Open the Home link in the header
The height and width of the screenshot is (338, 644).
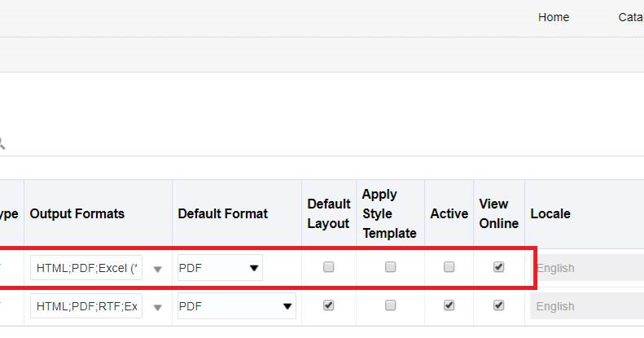point(554,17)
